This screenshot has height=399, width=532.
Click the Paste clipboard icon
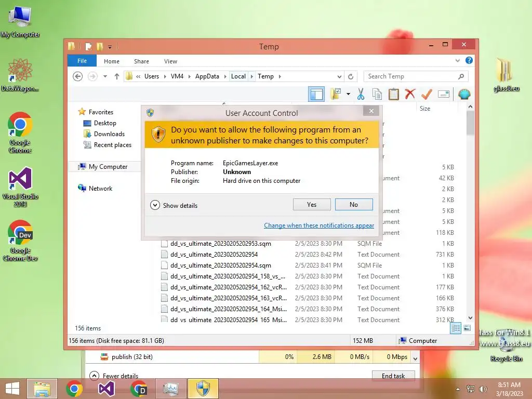coord(394,94)
